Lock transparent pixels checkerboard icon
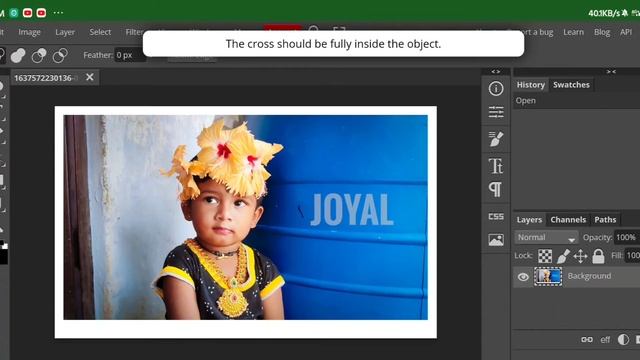 click(545, 256)
